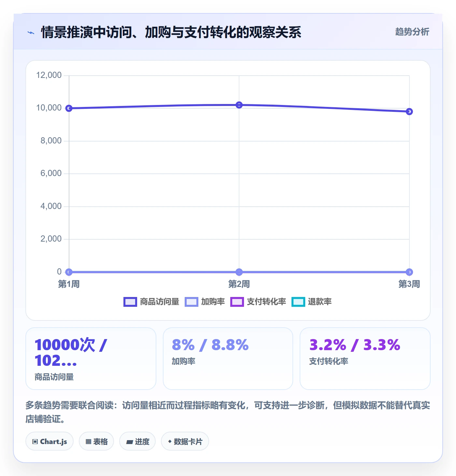Click the square icon in the Chart.js chip
Image resolution: width=456 pixels, height=476 pixels.
[x=35, y=442]
